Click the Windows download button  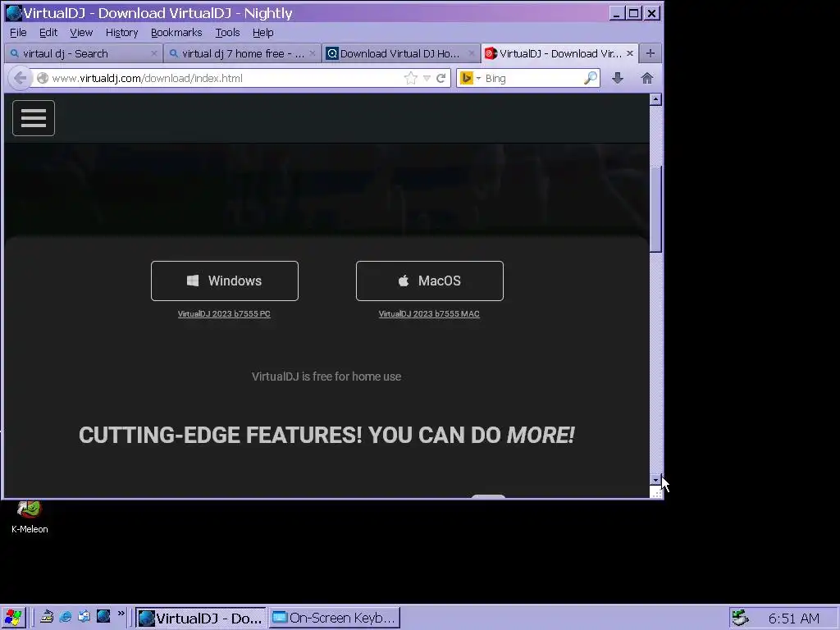[x=225, y=281]
